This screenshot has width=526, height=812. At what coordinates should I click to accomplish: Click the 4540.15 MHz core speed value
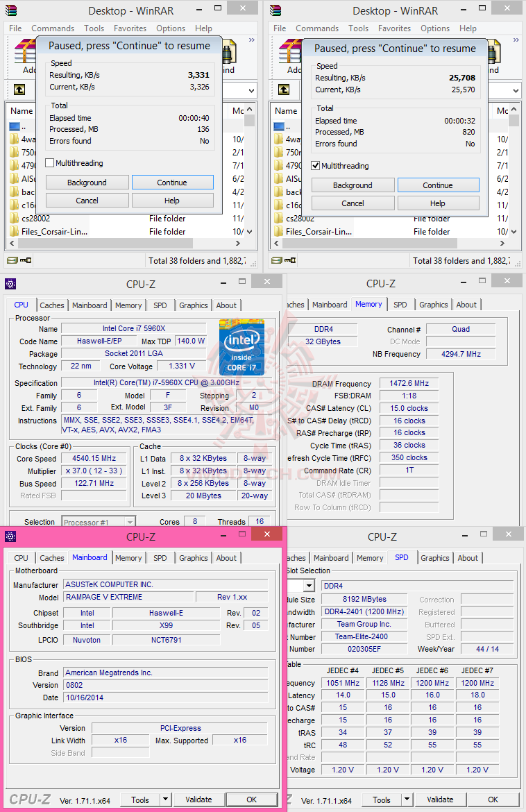click(x=94, y=458)
